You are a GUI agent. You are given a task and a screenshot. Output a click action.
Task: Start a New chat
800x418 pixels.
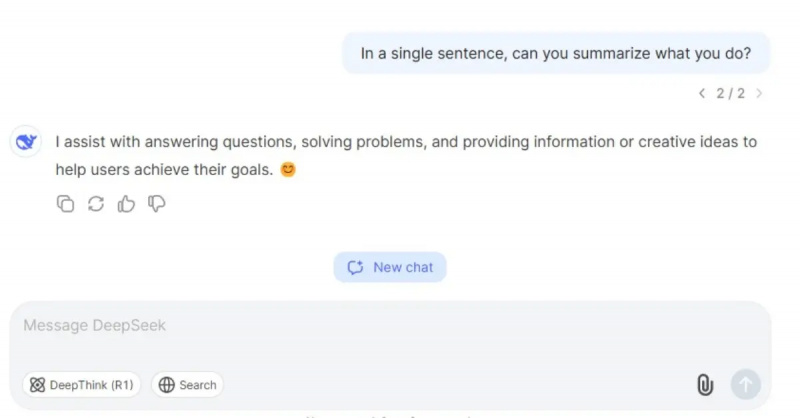(390, 267)
